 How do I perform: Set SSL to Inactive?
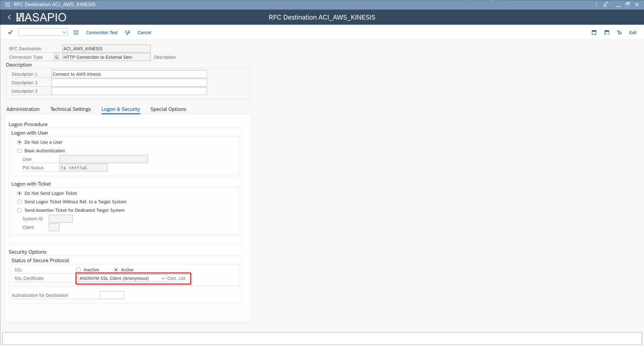pyautogui.click(x=78, y=270)
